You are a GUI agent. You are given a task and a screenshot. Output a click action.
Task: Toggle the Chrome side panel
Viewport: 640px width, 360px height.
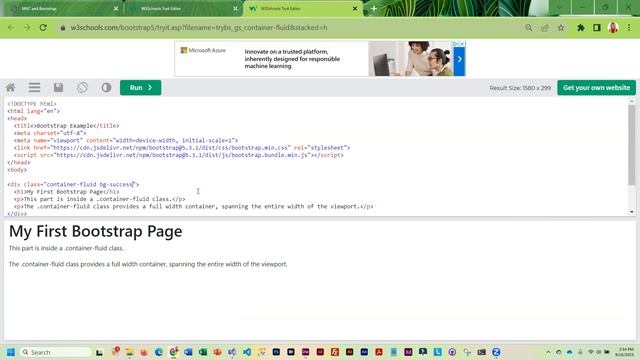click(597, 28)
